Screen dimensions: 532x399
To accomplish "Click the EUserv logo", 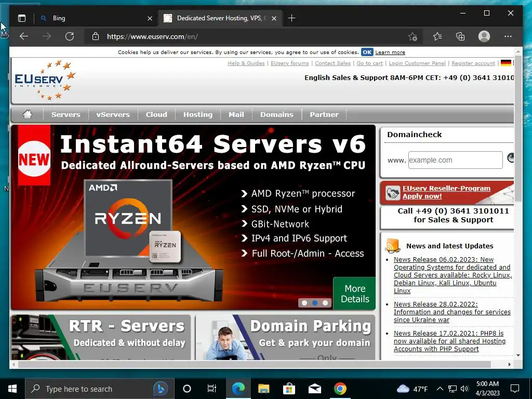I will 45,80.
